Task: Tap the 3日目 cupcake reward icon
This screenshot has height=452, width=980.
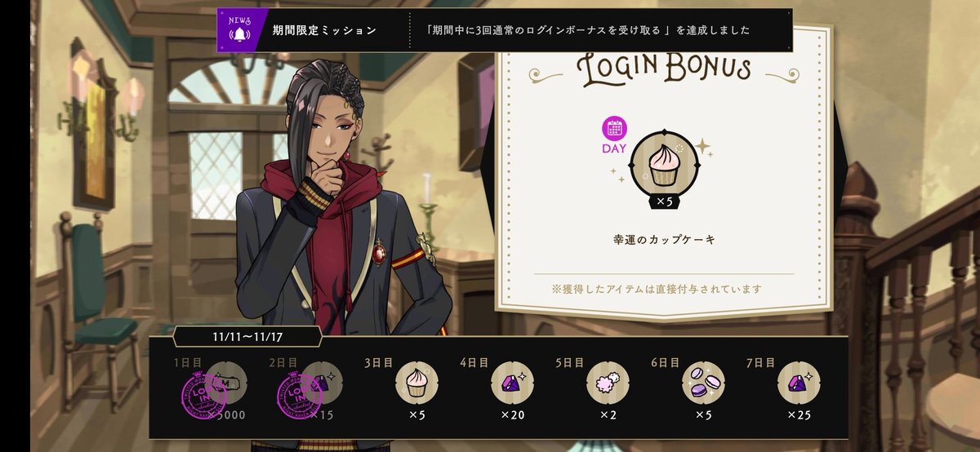Action: click(416, 383)
